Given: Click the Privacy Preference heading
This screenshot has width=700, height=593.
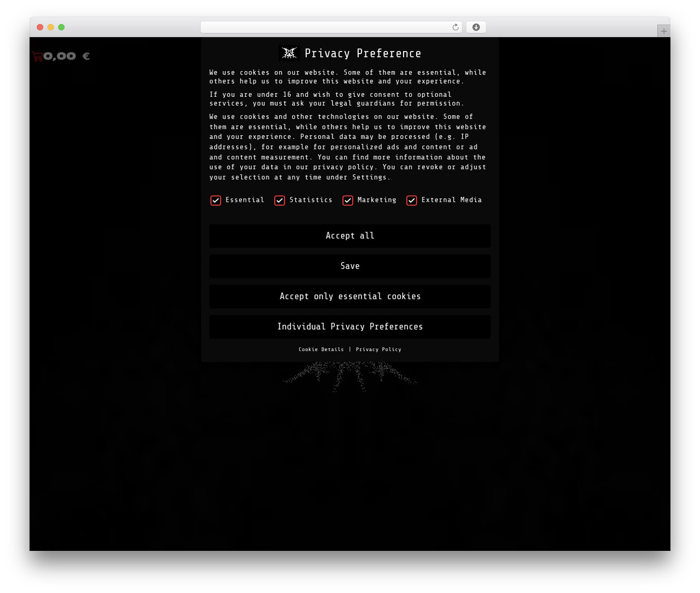Looking at the screenshot, I should tap(363, 53).
